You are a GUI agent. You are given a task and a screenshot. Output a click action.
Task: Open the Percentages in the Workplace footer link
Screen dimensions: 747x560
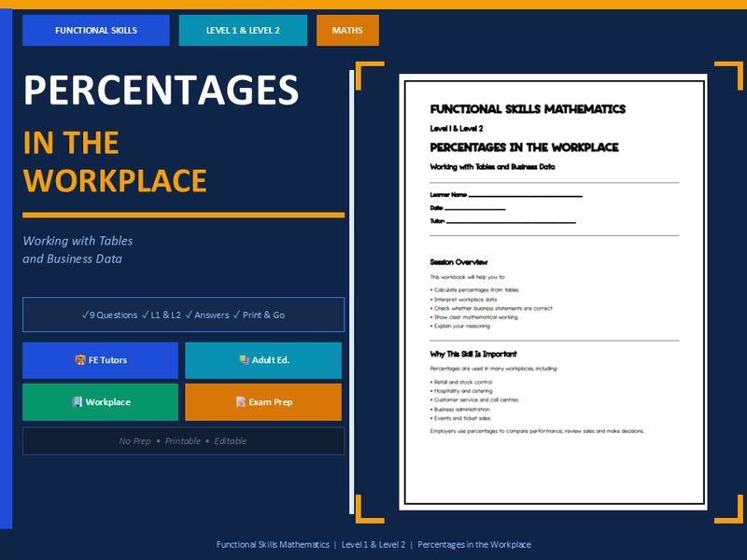[x=474, y=544]
